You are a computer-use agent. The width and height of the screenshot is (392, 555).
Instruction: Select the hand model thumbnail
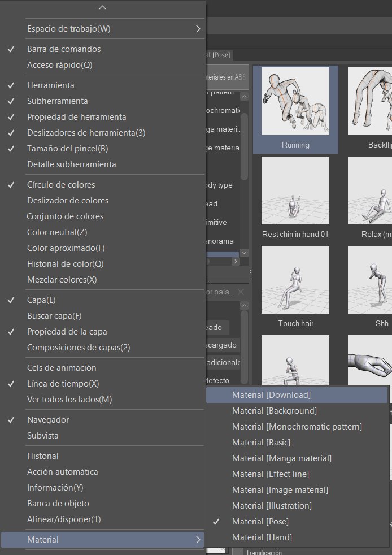coord(370,361)
